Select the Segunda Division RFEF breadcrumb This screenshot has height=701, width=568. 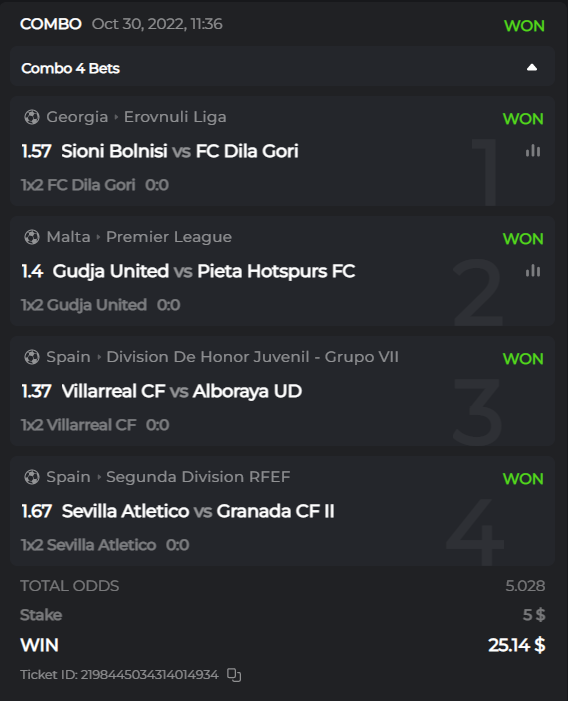pyautogui.click(x=198, y=477)
